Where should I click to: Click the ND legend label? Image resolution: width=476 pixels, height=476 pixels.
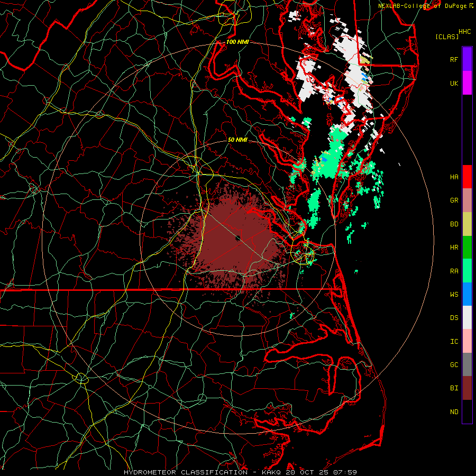point(454,412)
